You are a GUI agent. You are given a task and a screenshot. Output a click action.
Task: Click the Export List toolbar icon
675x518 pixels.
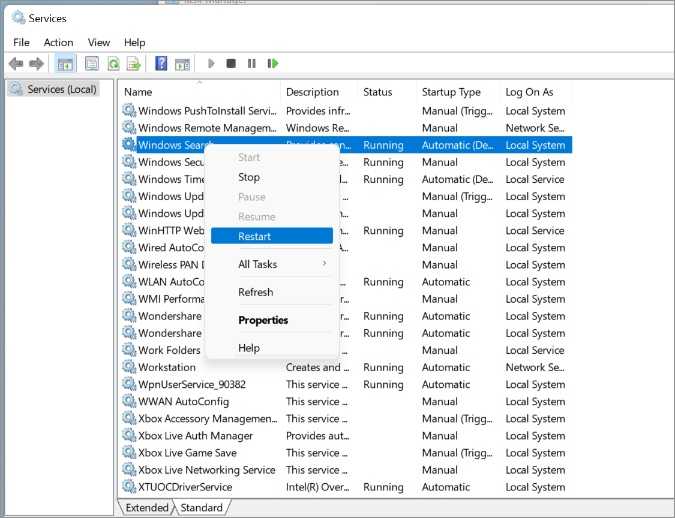[x=134, y=64]
